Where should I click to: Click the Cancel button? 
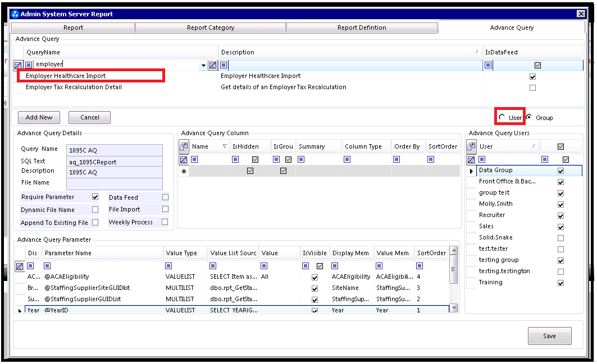click(x=89, y=118)
